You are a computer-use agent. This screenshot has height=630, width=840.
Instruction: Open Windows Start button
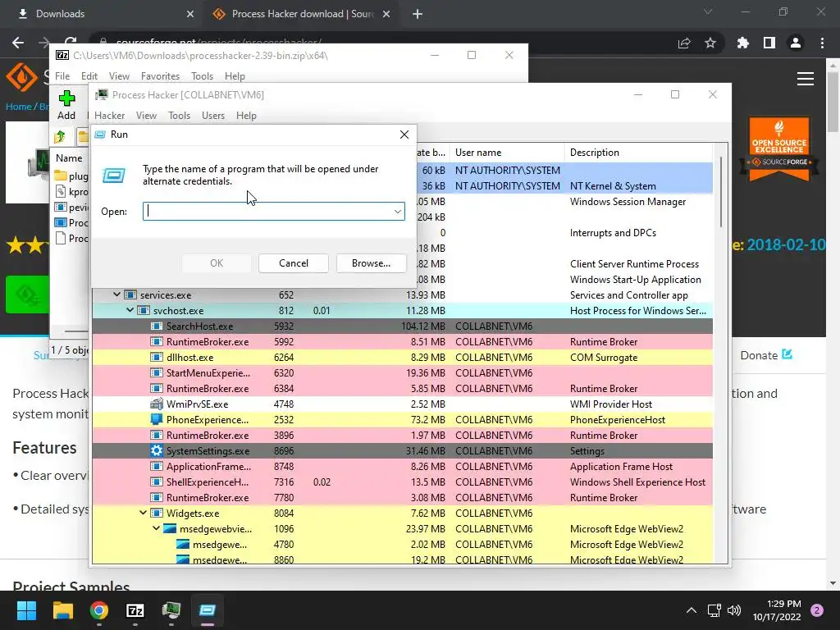point(26,610)
